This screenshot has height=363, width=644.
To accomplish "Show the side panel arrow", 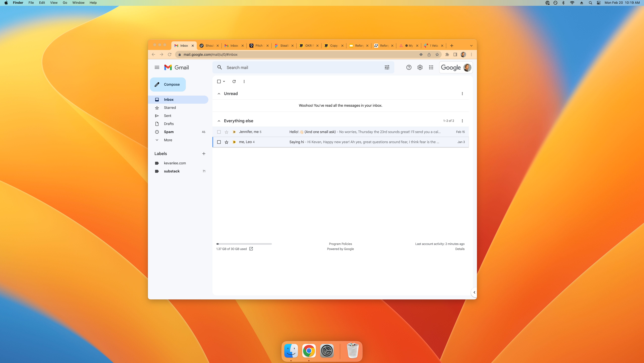I will pos(474,292).
